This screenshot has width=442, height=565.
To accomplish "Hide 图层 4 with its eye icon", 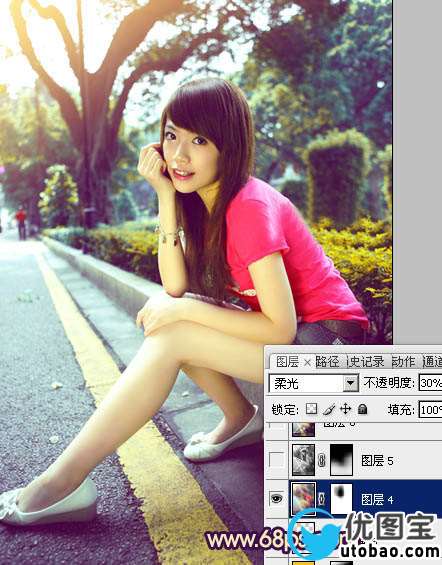I will (x=276, y=498).
